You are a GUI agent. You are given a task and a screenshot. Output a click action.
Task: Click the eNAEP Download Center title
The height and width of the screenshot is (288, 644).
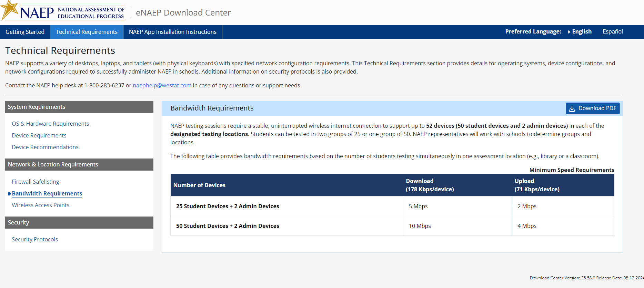pyautogui.click(x=183, y=13)
